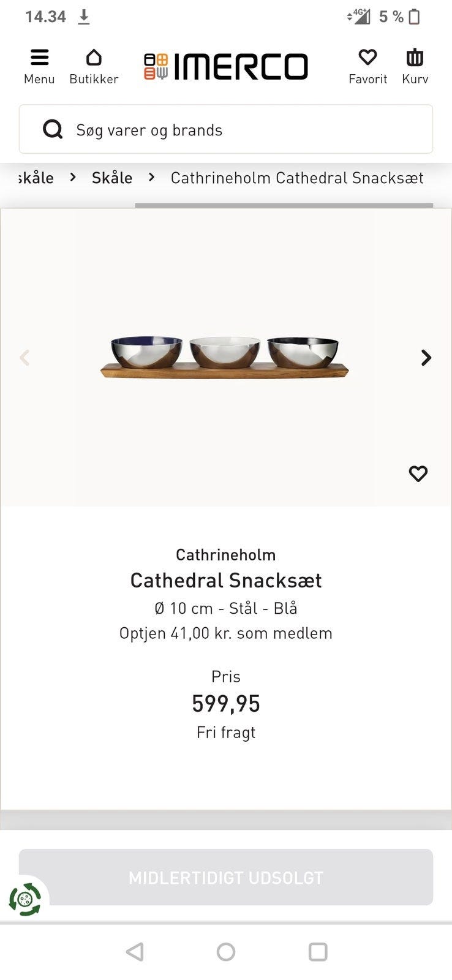
Task: Open Cathrineholm Cathedral Snacksæt breadcrumb entry
Action: 296,178
